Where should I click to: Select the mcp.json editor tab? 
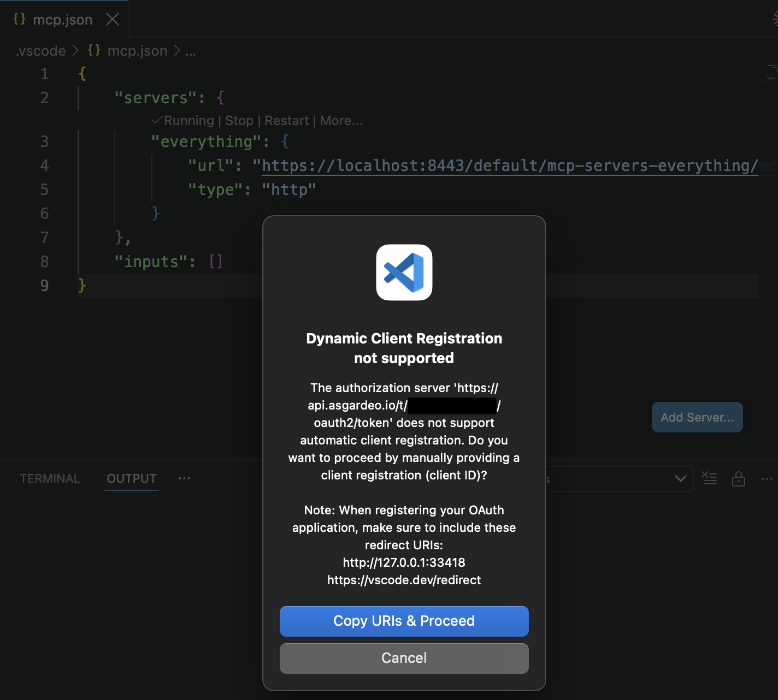pyautogui.click(x=63, y=20)
